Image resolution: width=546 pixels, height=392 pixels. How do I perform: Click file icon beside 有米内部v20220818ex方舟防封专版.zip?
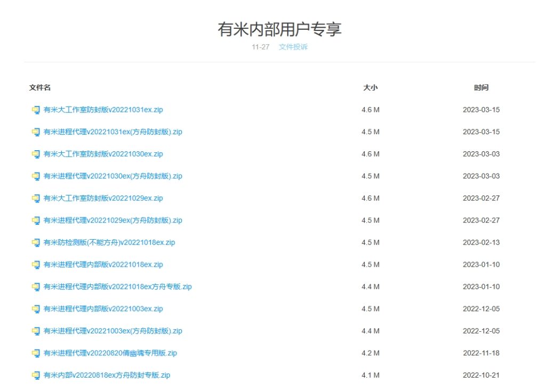click(x=36, y=375)
